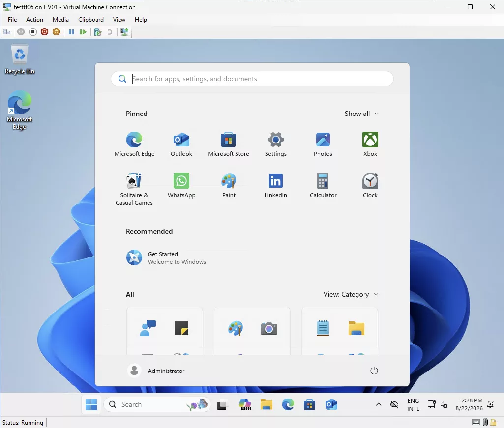Click the notifications bell icon
Screen dimensions: 504x428
491,404
